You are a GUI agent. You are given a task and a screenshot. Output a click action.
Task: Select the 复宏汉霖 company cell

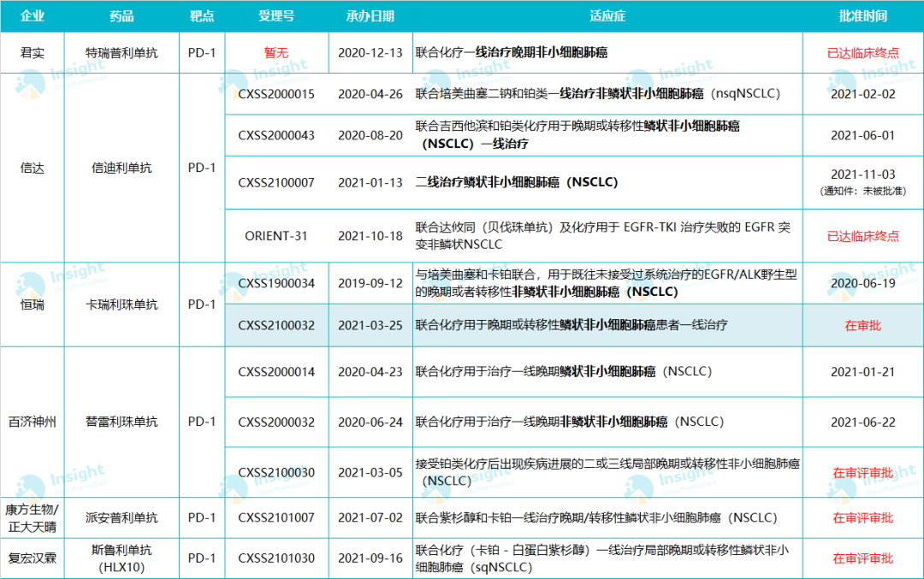[33, 558]
